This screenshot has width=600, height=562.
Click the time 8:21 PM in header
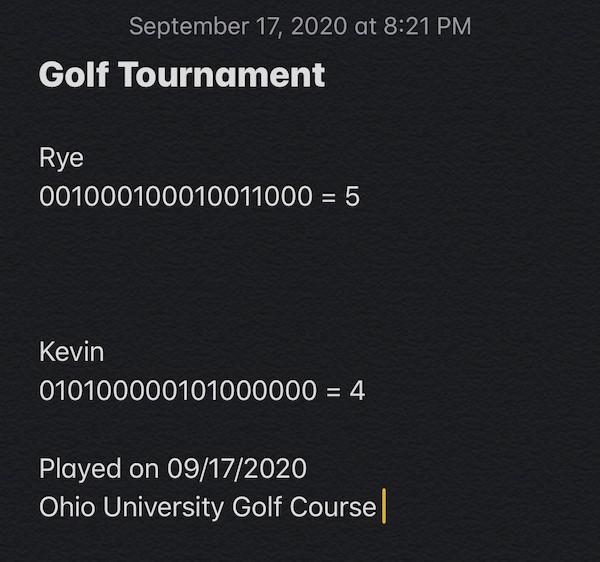coord(427,26)
